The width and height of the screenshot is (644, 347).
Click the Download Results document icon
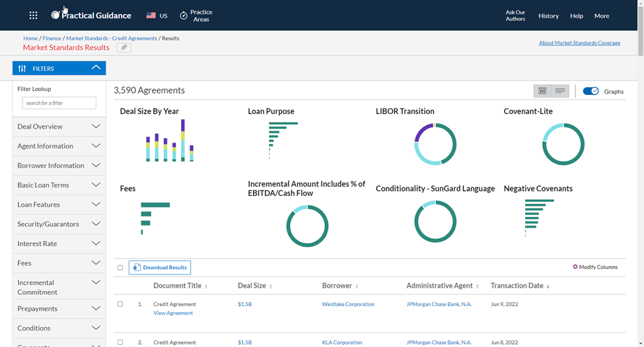pos(137,267)
